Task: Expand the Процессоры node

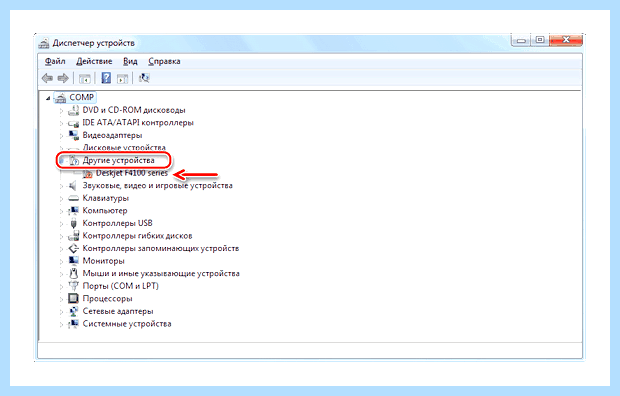Action: point(61,299)
